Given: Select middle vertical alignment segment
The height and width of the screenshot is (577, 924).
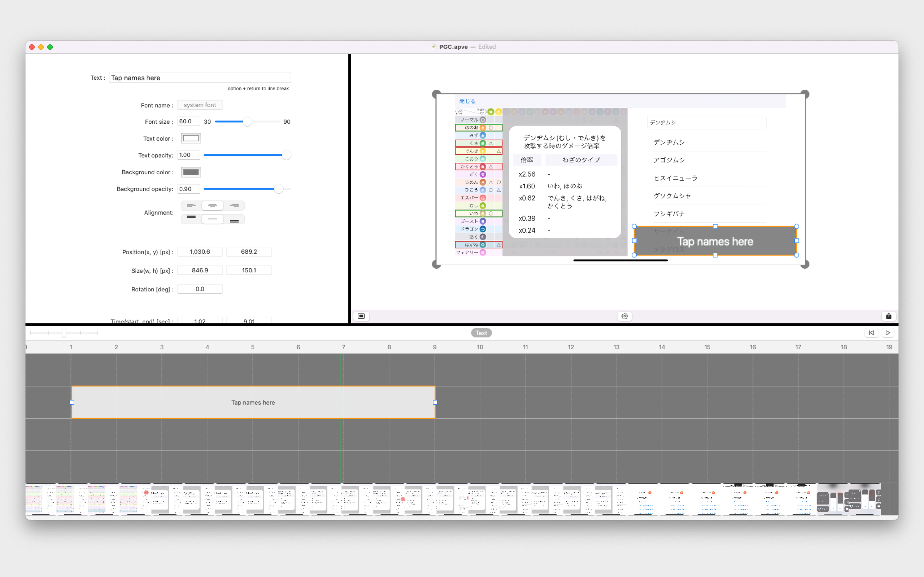Looking at the screenshot, I should coord(213,219).
